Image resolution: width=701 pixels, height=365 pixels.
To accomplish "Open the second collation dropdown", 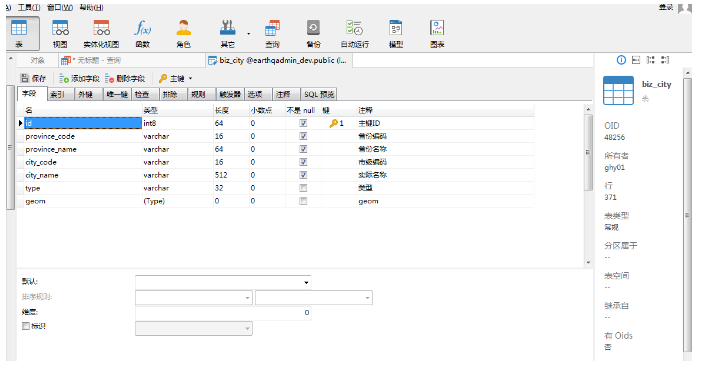I will click(x=367, y=298).
